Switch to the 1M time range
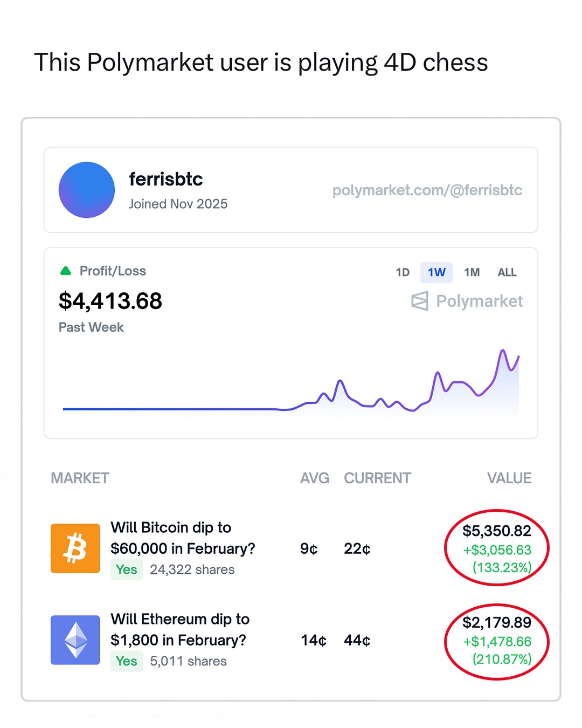The image size is (582, 728). [x=472, y=272]
